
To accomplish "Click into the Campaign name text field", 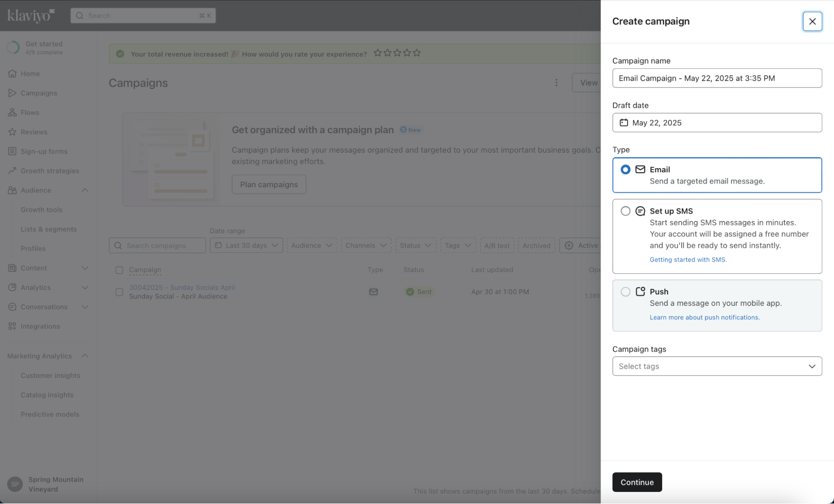I will tap(717, 78).
